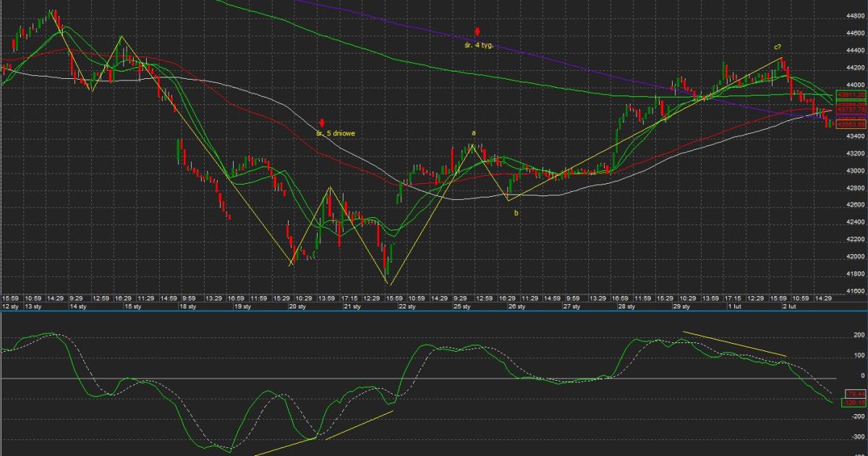Select the 'śr. 4 tyg.' text annotation

[478, 45]
